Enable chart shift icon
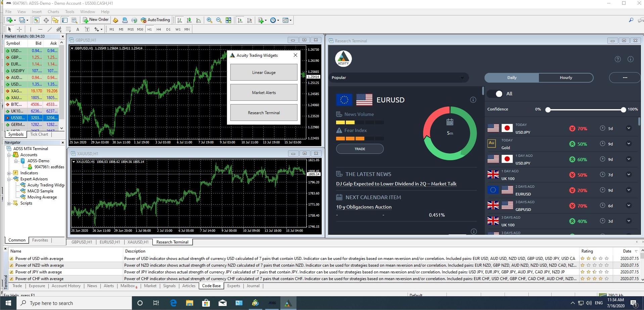 tap(249, 20)
